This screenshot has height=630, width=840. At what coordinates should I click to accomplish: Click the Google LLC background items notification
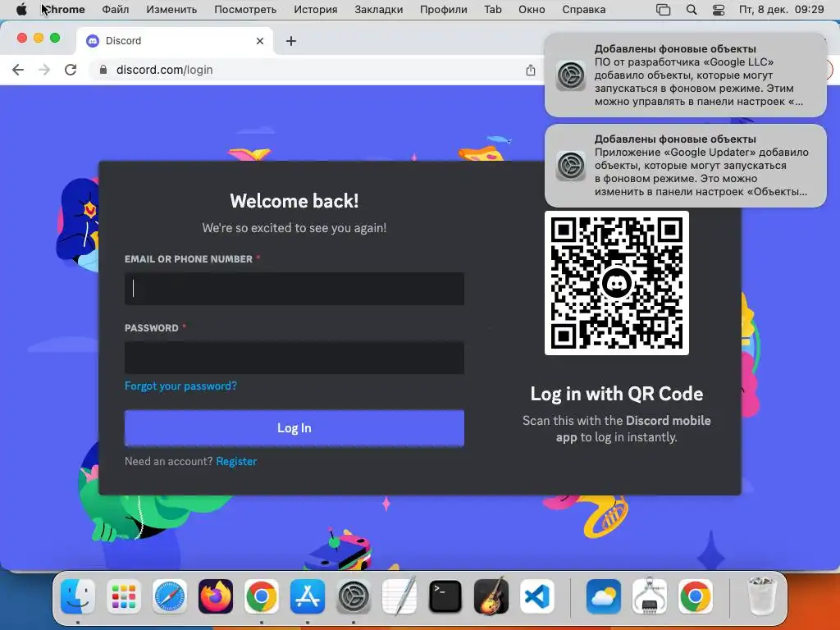(685, 75)
